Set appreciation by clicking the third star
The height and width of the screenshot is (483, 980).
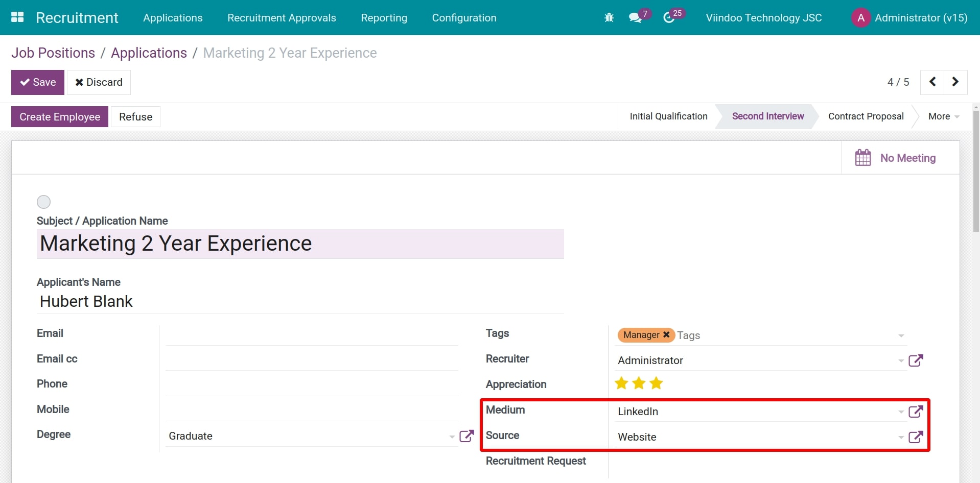pos(656,383)
